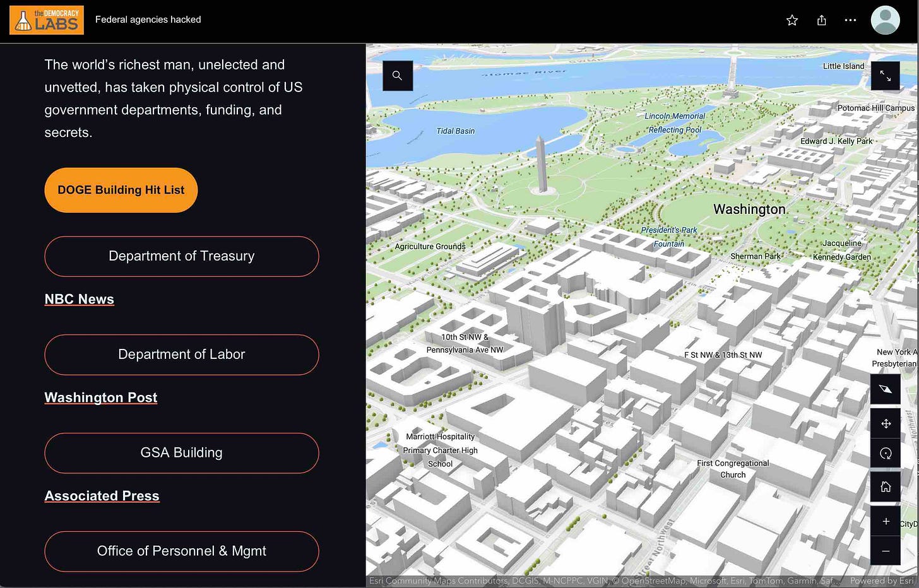Select Department of Treasury button
The width and height of the screenshot is (919, 588).
point(182,256)
